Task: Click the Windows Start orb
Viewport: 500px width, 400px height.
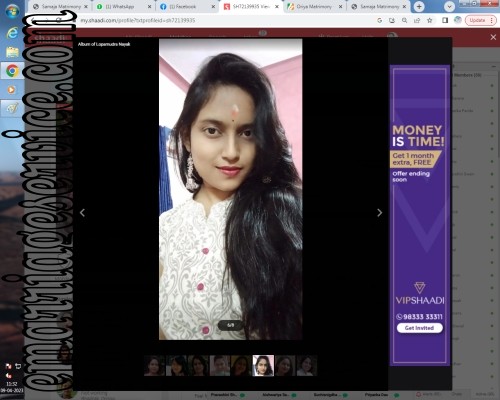Action: tap(12, 11)
